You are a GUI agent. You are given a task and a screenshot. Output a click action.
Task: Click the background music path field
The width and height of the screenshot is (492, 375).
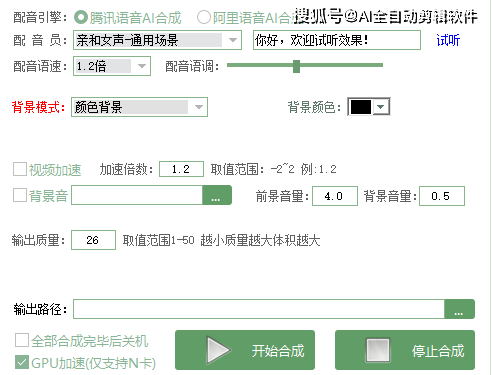[137, 195]
